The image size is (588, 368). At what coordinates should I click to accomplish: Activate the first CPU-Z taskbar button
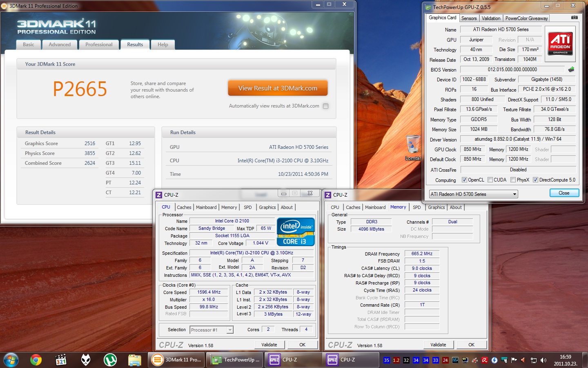[294, 360]
